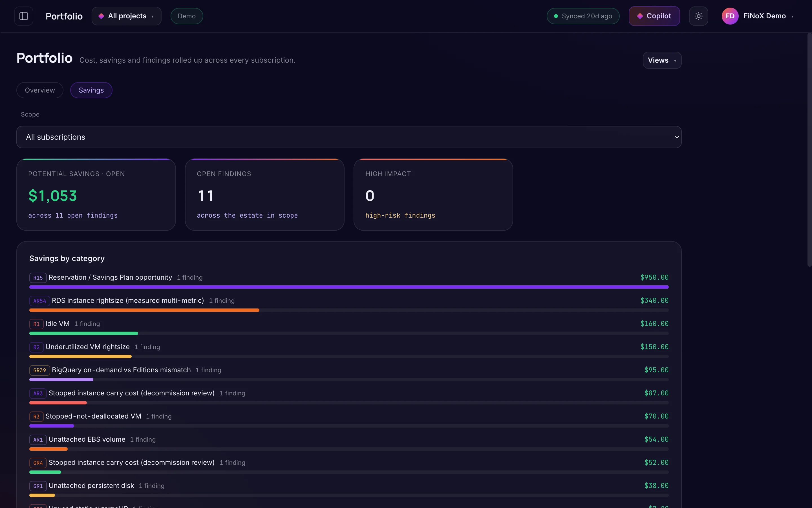Click the $950.00 savings amount
This screenshot has width=812, height=508.
click(x=654, y=277)
